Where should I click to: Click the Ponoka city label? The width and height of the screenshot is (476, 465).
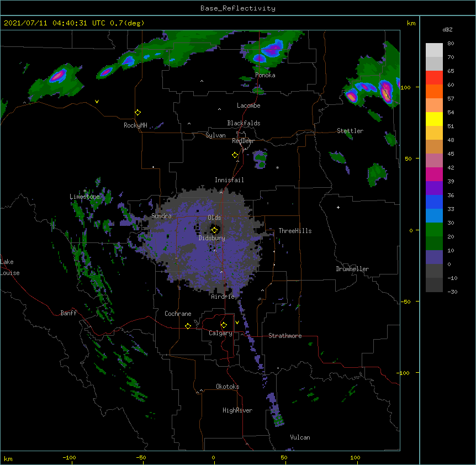[265, 75]
